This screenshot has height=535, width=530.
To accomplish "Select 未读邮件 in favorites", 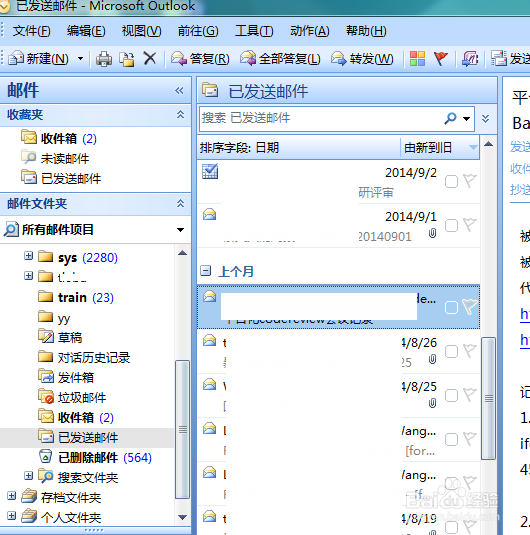I will tap(55, 158).
